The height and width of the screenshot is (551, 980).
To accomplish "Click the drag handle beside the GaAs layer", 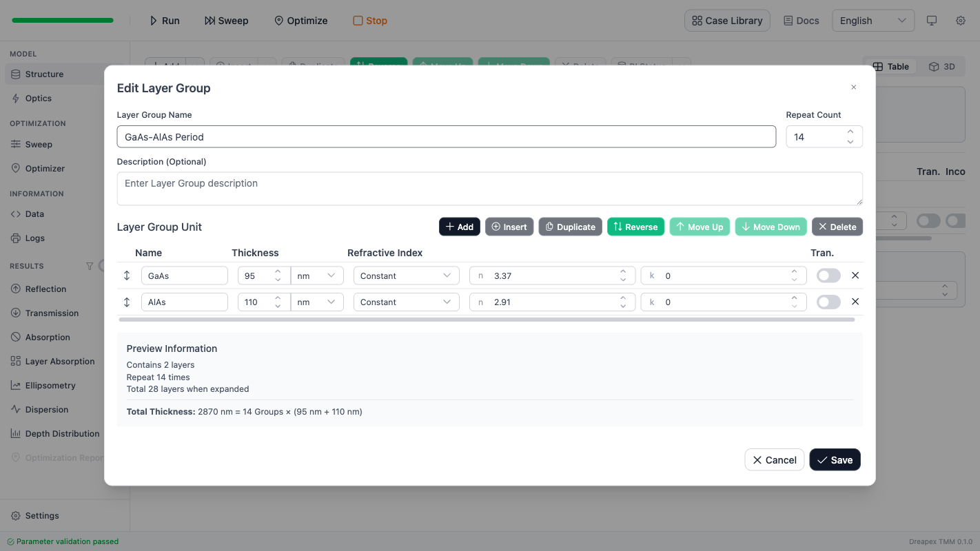I will (127, 275).
